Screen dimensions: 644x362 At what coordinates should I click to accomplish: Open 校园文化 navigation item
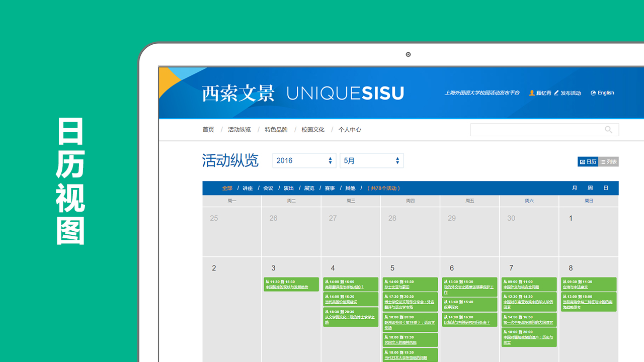(313, 130)
